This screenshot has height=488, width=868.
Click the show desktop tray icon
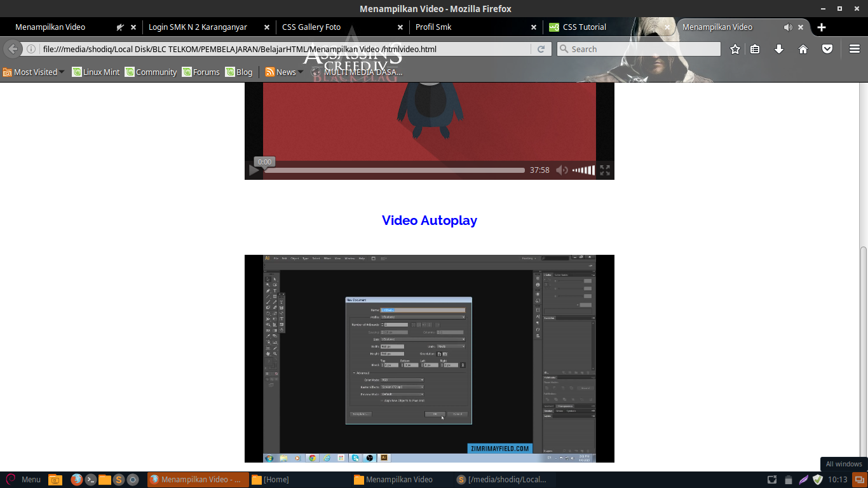[859, 480]
